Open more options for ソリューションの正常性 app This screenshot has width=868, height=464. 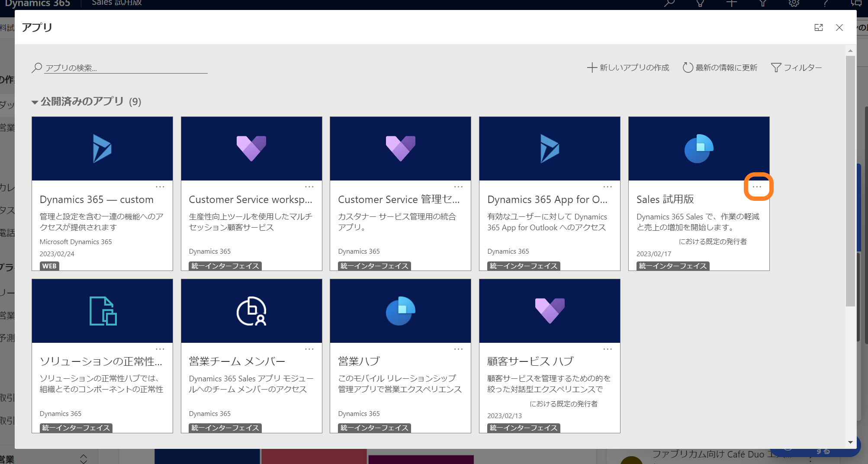click(x=160, y=349)
